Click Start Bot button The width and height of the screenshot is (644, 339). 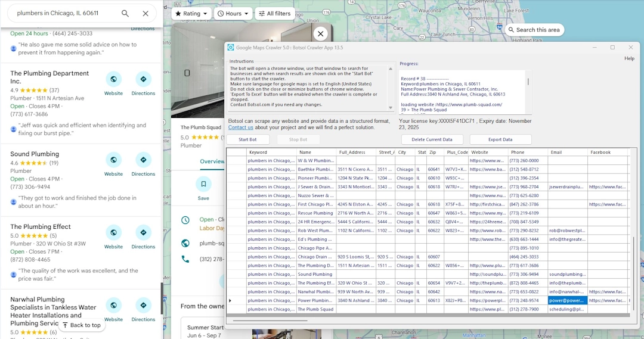click(247, 139)
